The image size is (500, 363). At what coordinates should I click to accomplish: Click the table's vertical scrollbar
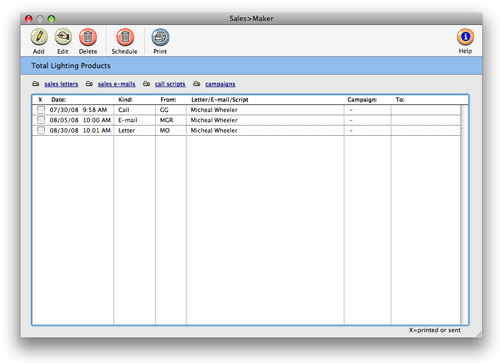pos(464,214)
